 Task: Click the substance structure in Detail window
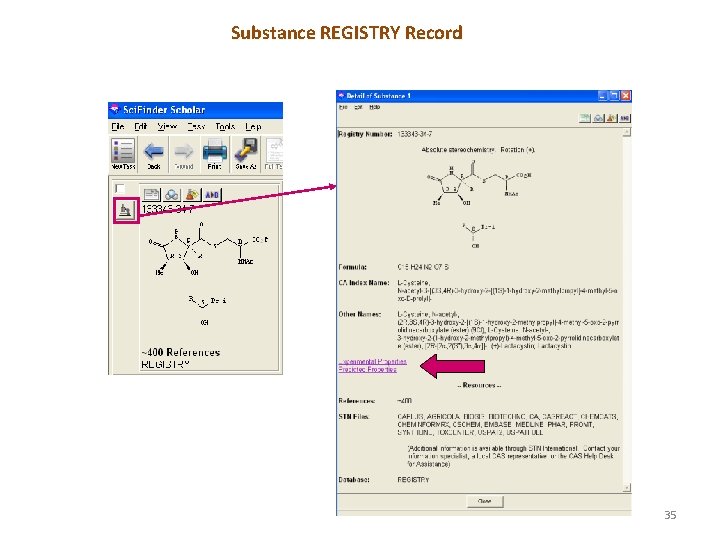[478, 204]
